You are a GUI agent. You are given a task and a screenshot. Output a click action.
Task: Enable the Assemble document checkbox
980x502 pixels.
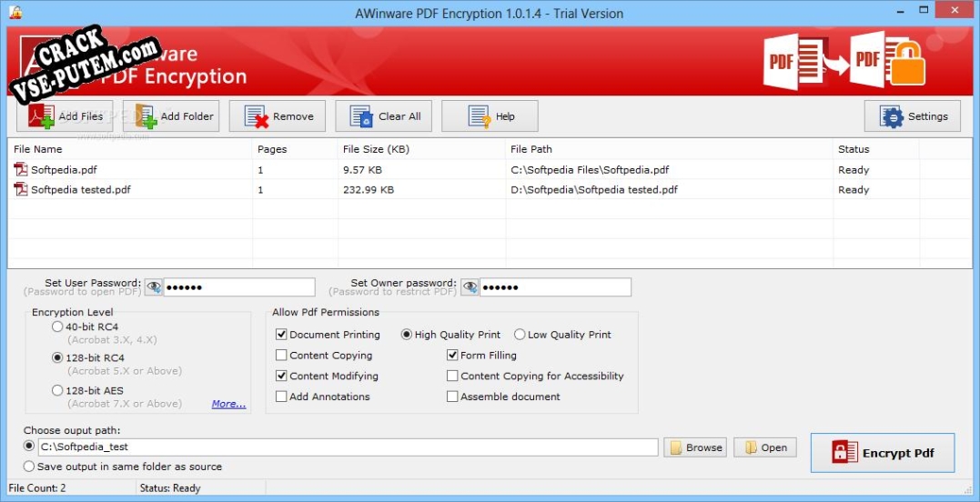[452, 397]
